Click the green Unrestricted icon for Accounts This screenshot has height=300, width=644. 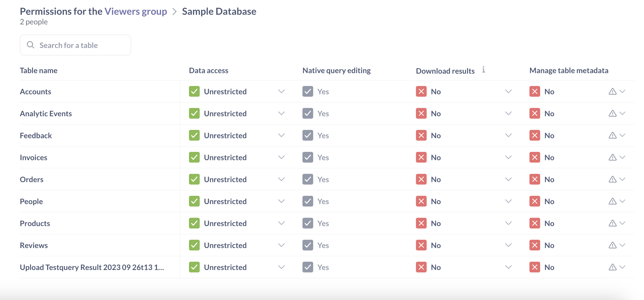click(194, 91)
